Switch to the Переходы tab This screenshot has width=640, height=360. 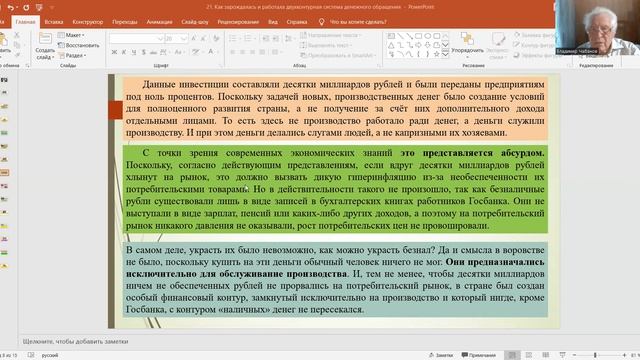point(124,22)
